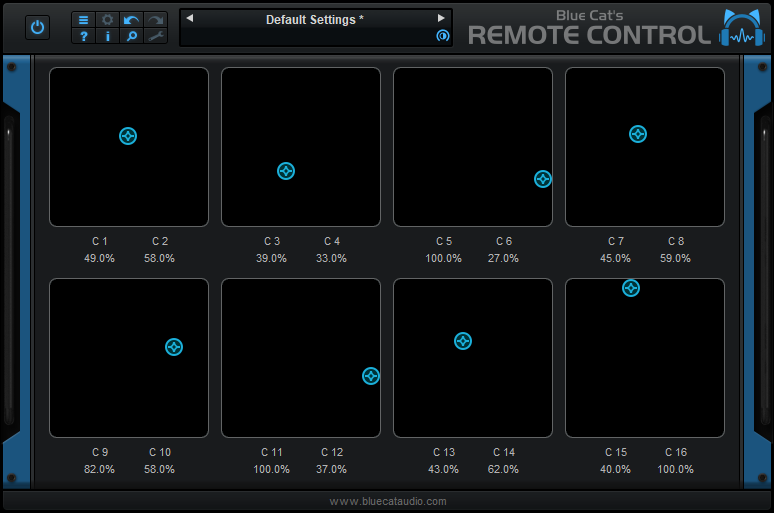Image resolution: width=774 pixels, height=513 pixels.
Task: Click the C 1 / C 2 XY pad handle
Action: pos(128,136)
